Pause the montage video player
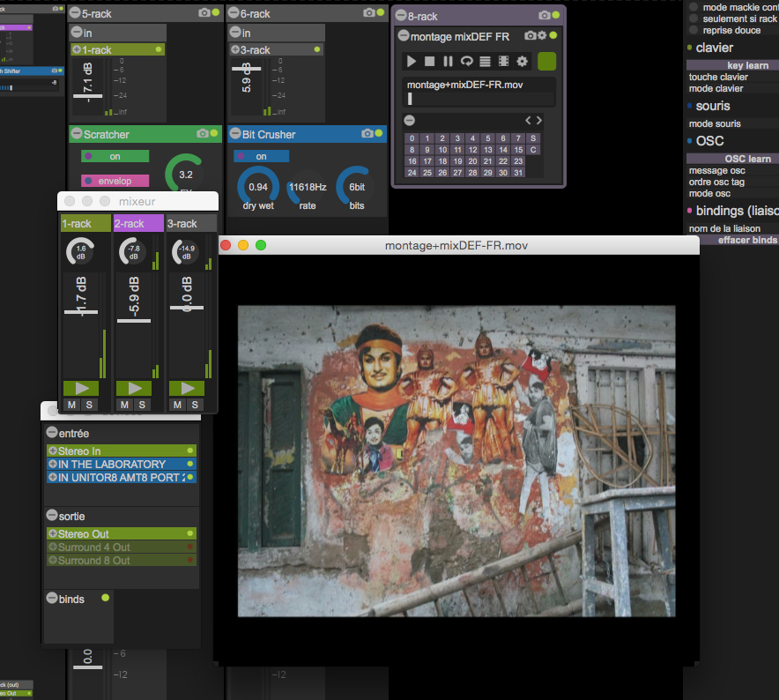The height and width of the screenshot is (700, 779). pos(448,61)
